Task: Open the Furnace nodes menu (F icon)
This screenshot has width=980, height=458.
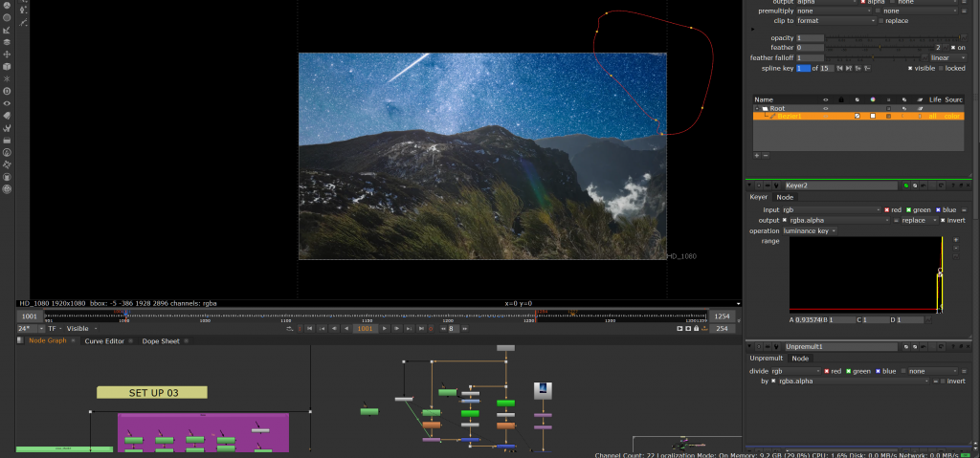Action: (7, 152)
